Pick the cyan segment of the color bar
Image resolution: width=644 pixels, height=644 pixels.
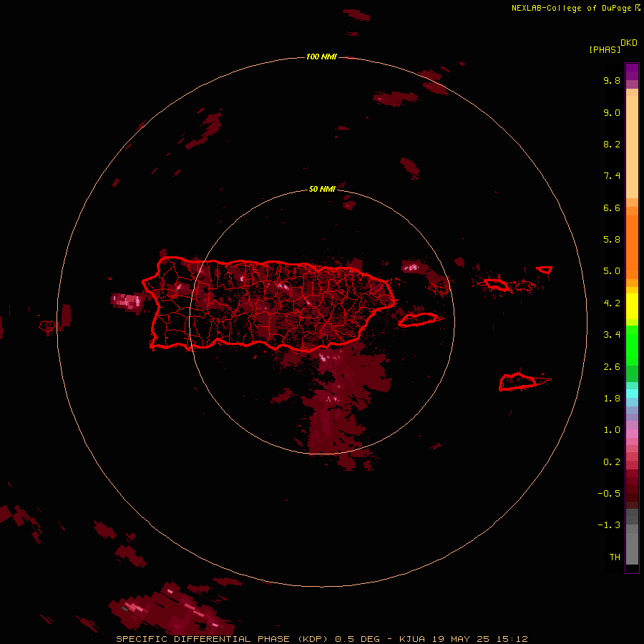pos(632,394)
